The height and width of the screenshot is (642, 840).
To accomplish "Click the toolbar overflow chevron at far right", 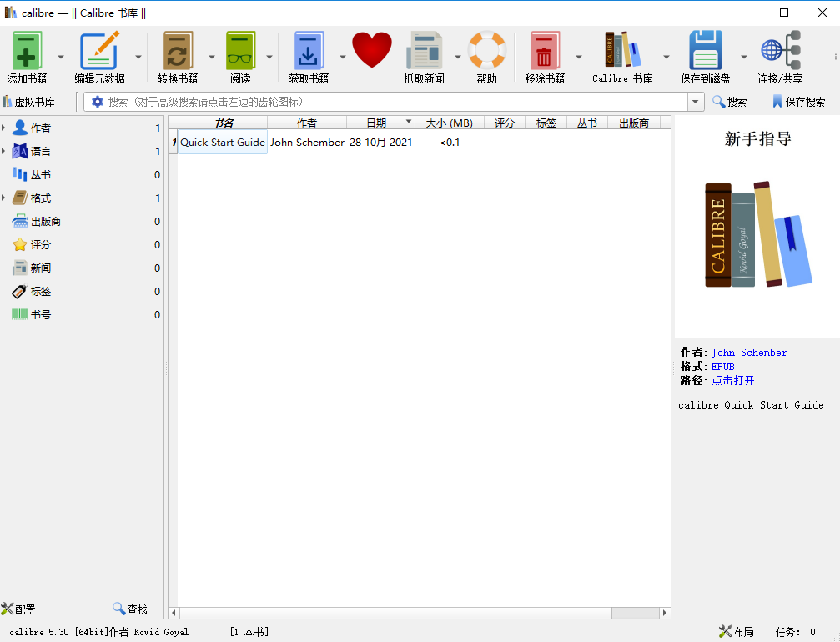I will tap(835, 56).
